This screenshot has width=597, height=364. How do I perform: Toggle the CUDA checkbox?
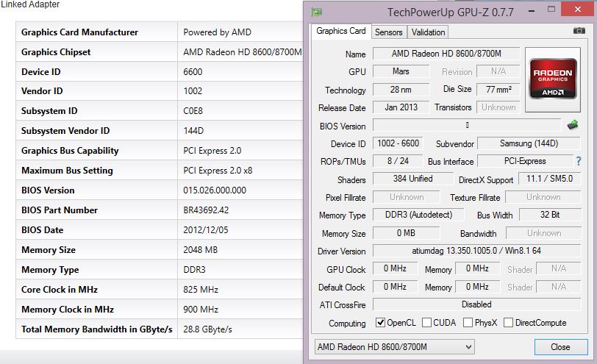[x=427, y=323]
